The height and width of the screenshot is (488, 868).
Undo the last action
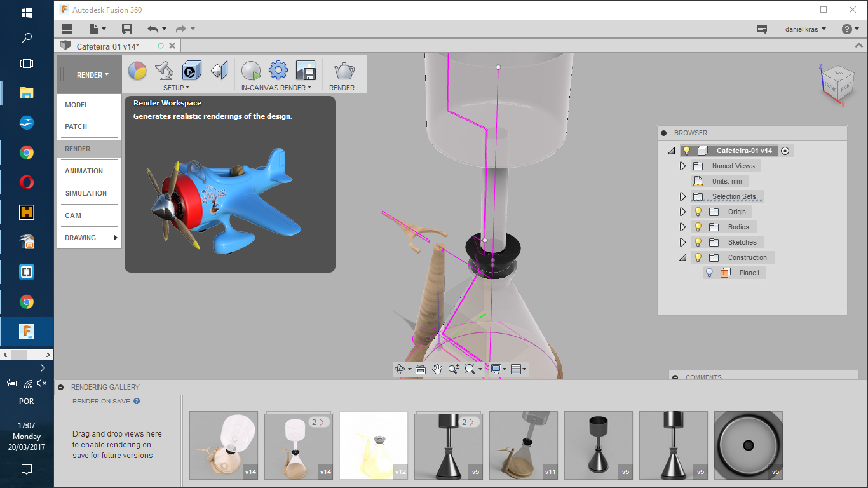[x=153, y=29]
